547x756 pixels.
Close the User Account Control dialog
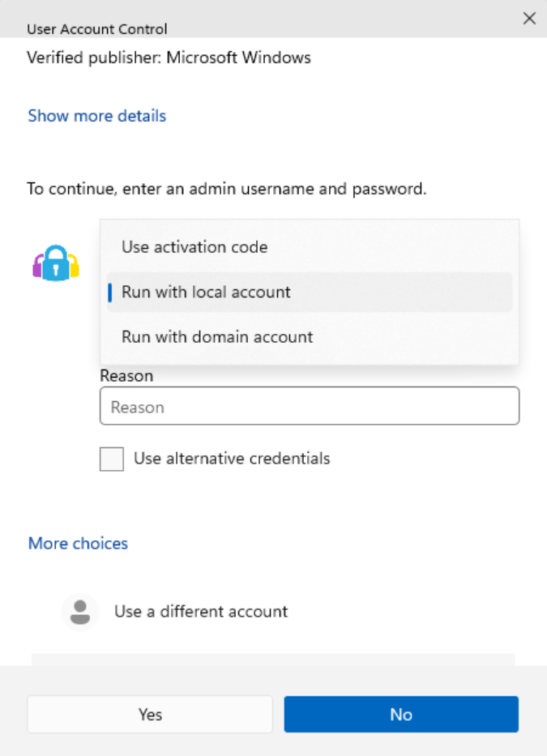pos(529,18)
